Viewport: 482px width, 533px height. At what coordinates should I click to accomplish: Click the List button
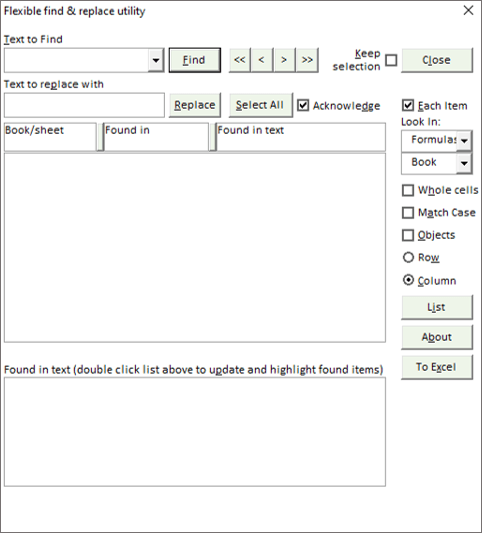pos(437,307)
